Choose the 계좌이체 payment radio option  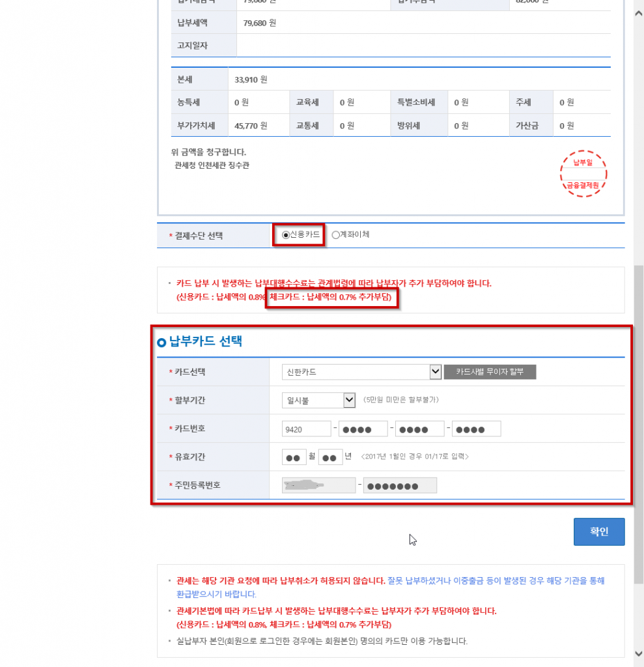point(335,235)
